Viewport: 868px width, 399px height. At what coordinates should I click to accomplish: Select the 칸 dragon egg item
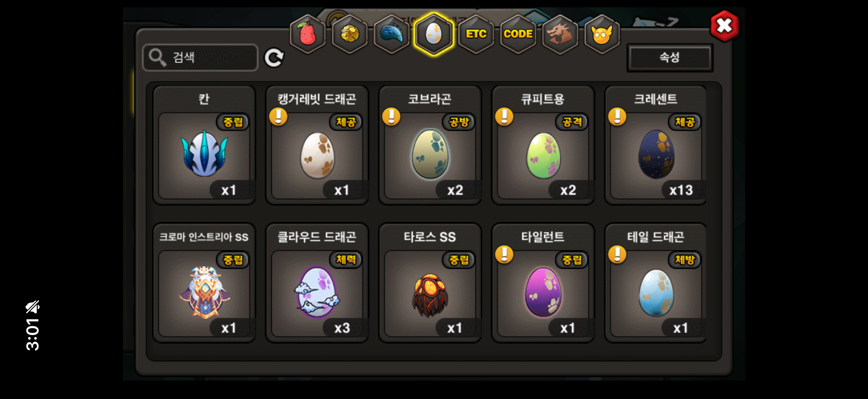[x=204, y=146]
